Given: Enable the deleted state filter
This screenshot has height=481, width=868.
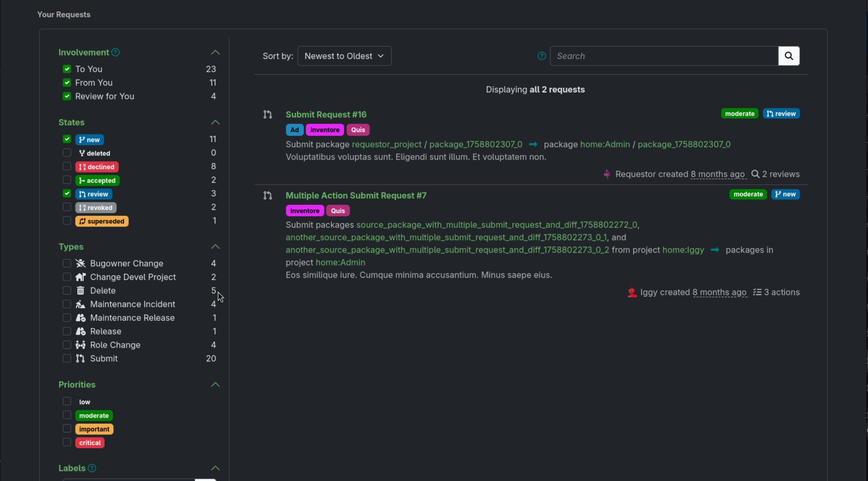Looking at the screenshot, I should point(67,153).
